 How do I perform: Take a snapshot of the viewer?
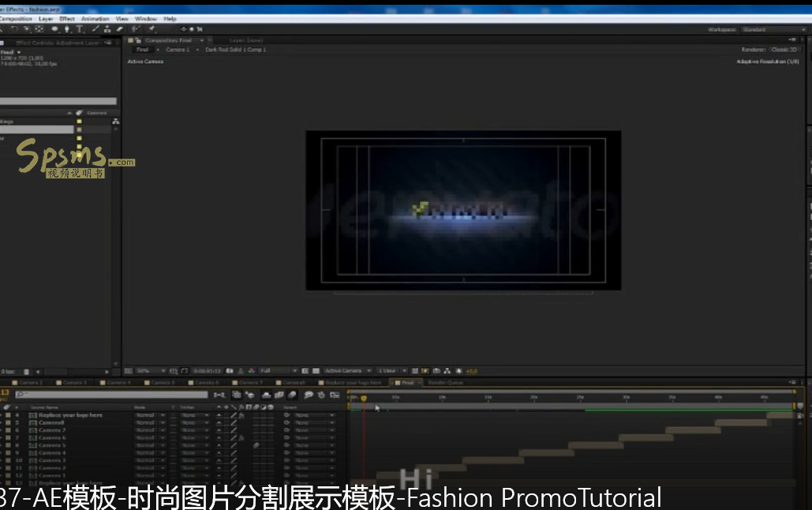click(x=230, y=371)
